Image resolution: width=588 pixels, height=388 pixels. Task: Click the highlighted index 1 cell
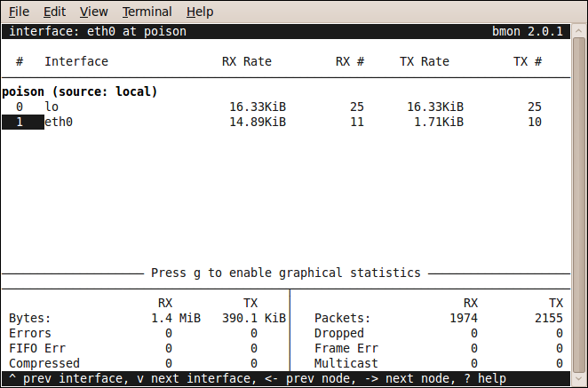click(x=23, y=122)
